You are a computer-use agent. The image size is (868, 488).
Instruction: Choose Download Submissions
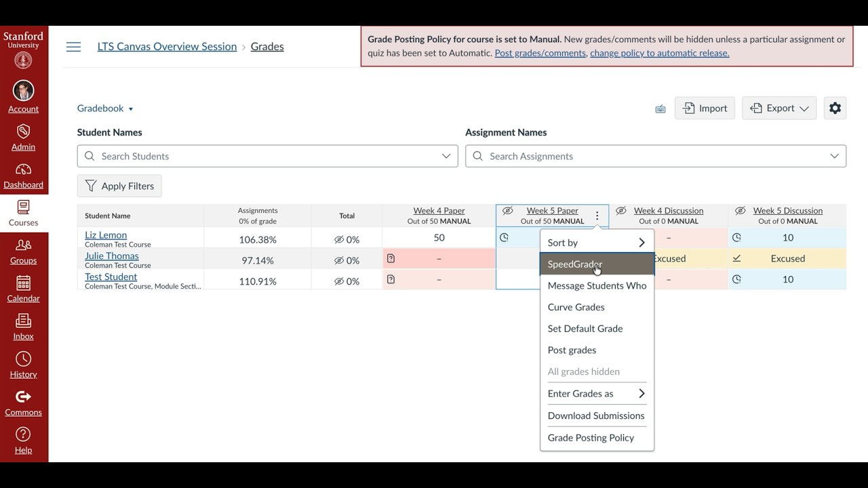597,415
